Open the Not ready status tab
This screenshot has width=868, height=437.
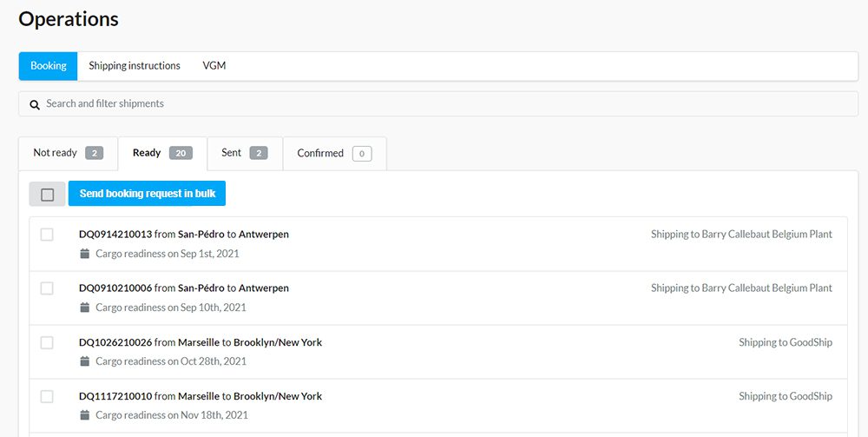[x=68, y=154]
